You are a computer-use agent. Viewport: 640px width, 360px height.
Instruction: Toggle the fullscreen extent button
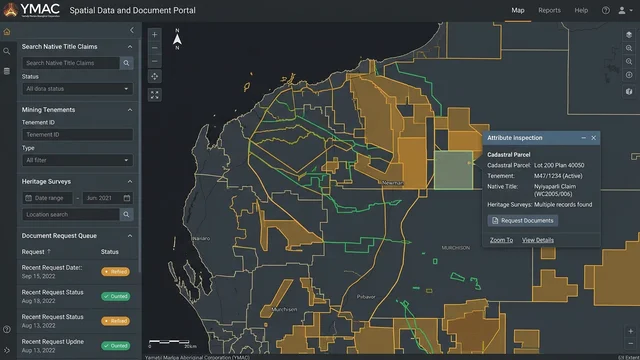coord(155,95)
